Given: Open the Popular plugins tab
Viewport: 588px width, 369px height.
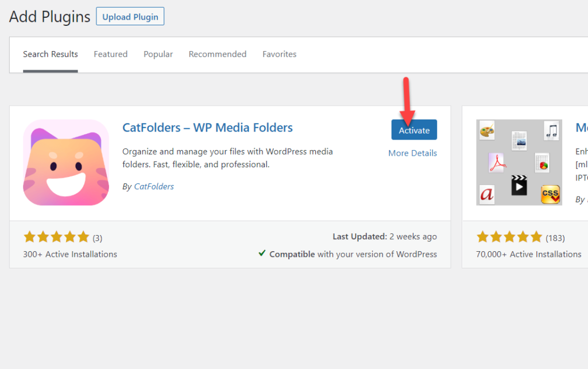Looking at the screenshot, I should tap(158, 54).
